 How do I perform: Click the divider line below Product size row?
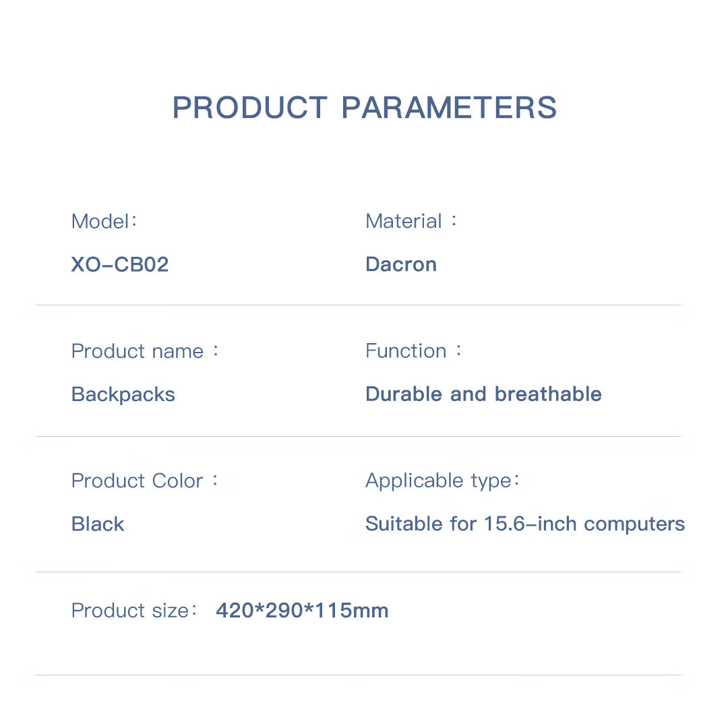[x=358, y=675]
